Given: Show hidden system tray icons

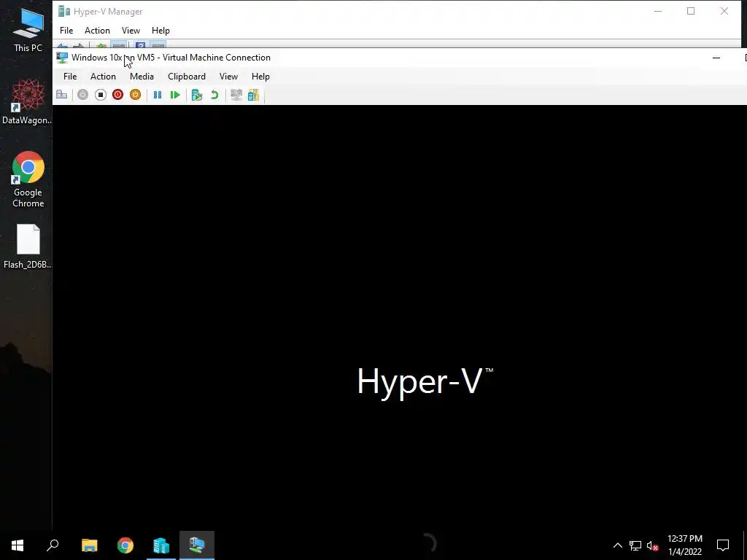Looking at the screenshot, I should [x=617, y=545].
